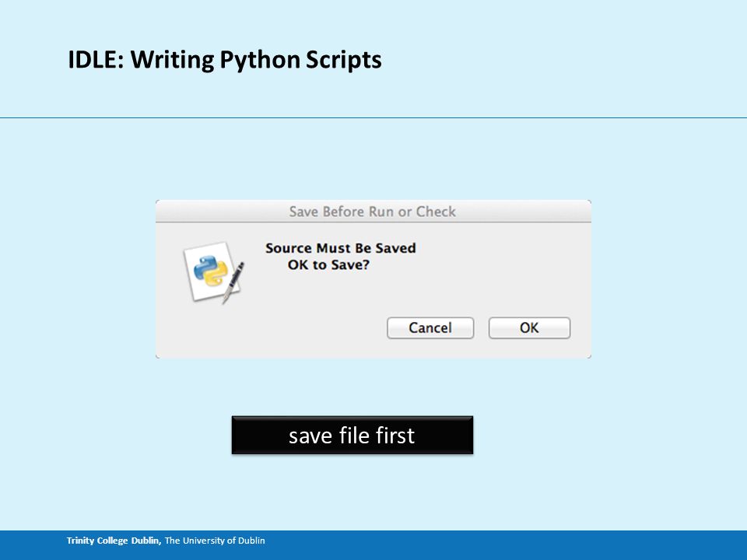
Task: Click the horizontal divider line under the title
Action: tap(373, 117)
